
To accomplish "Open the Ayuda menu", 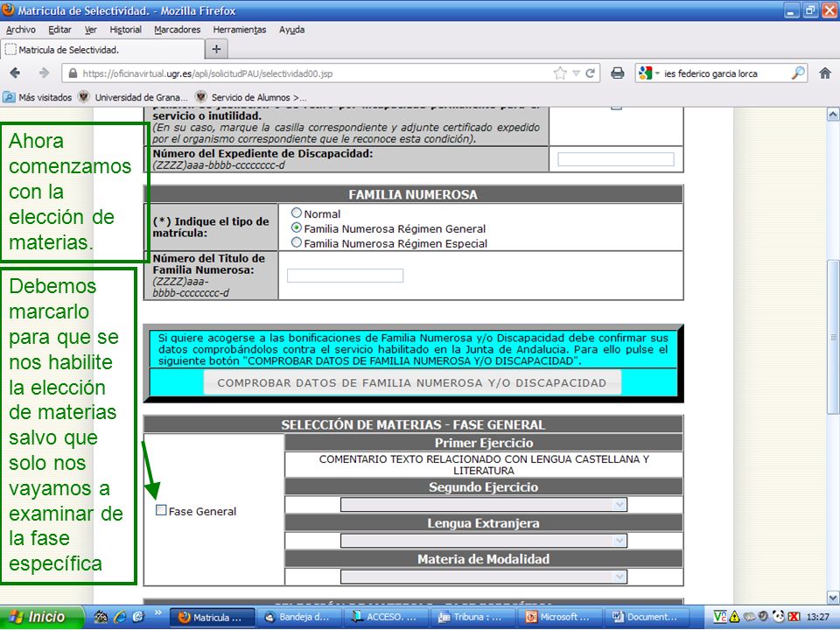I will click(291, 30).
